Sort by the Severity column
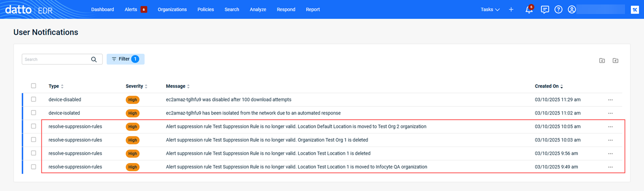 pos(136,86)
